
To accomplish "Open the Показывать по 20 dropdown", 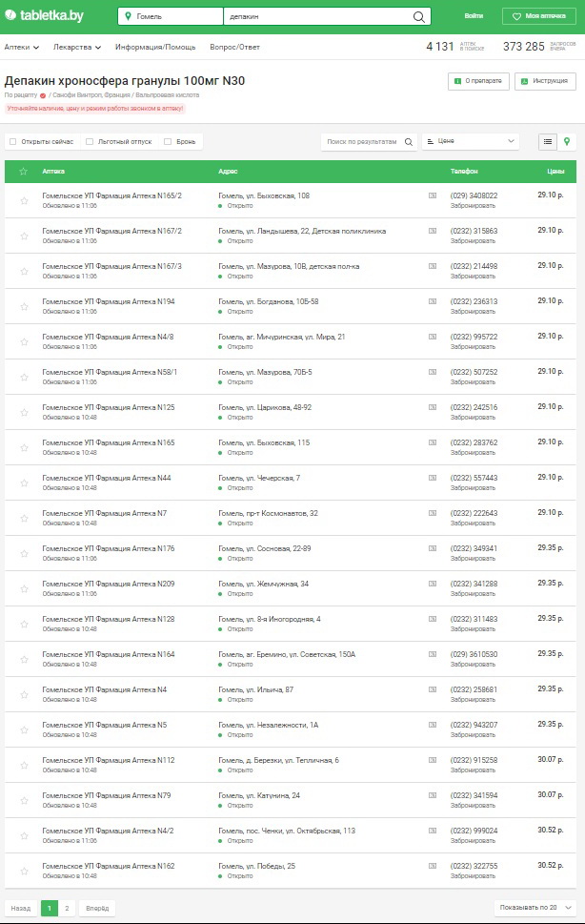I will [x=535, y=908].
